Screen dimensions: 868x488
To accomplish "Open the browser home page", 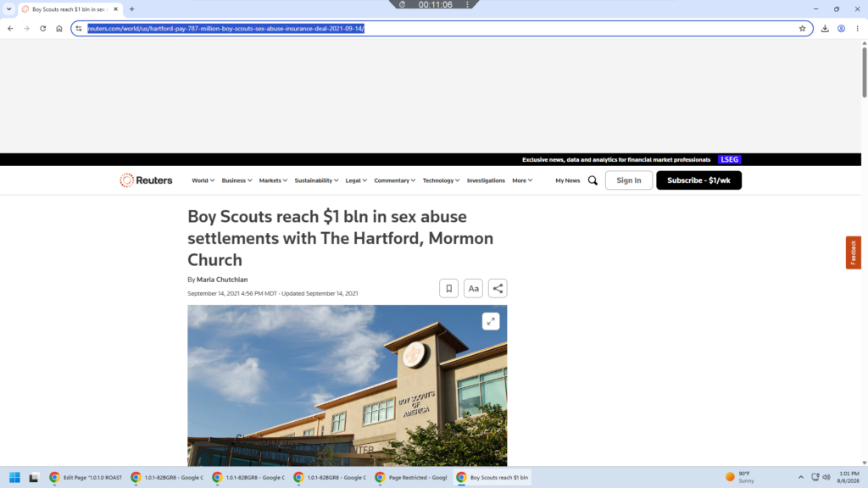I will click(59, 28).
